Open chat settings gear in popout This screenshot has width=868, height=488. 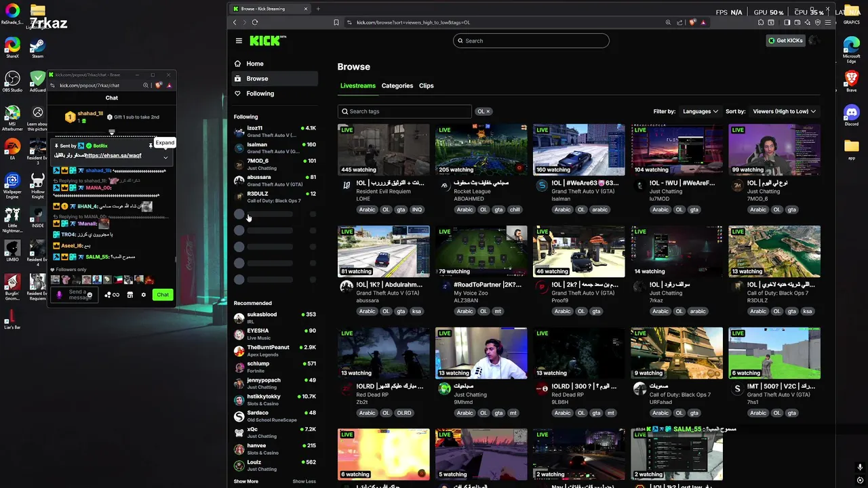click(143, 295)
